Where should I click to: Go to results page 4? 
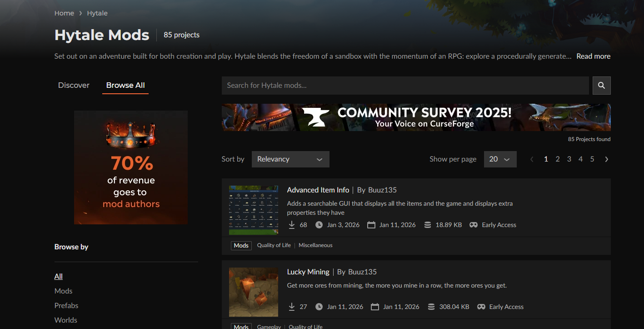tap(580, 159)
